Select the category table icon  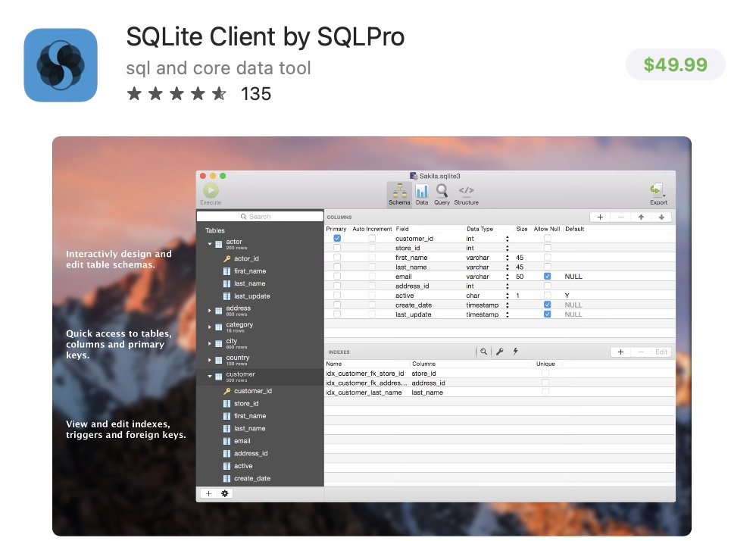[x=218, y=327]
